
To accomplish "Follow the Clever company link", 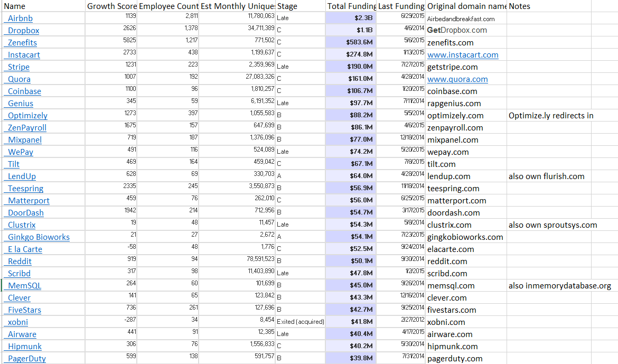I will (19, 298).
